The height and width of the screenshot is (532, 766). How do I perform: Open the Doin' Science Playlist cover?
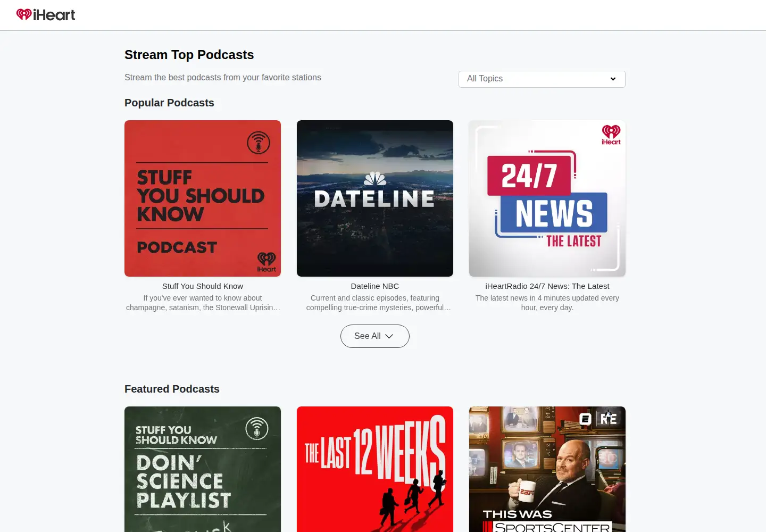(203, 469)
